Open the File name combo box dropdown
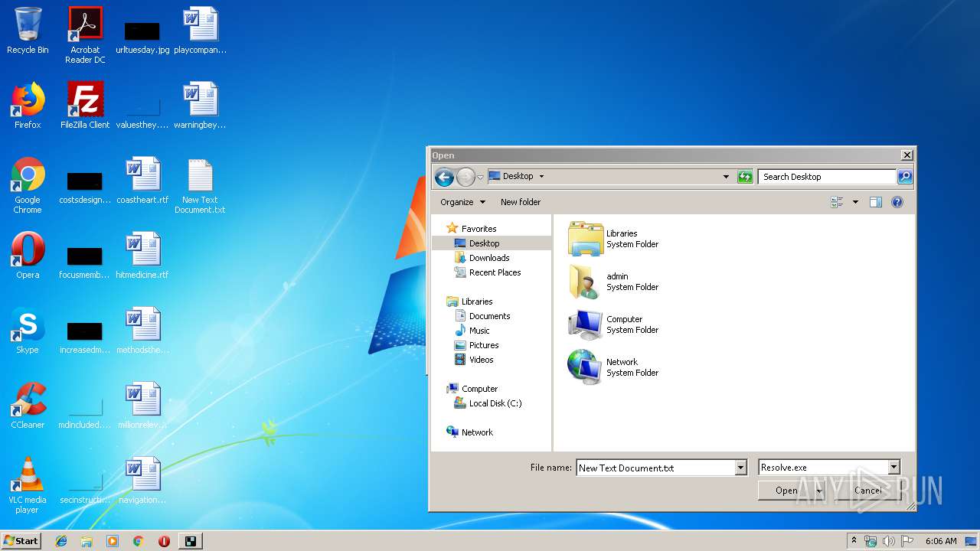 pyautogui.click(x=740, y=468)
